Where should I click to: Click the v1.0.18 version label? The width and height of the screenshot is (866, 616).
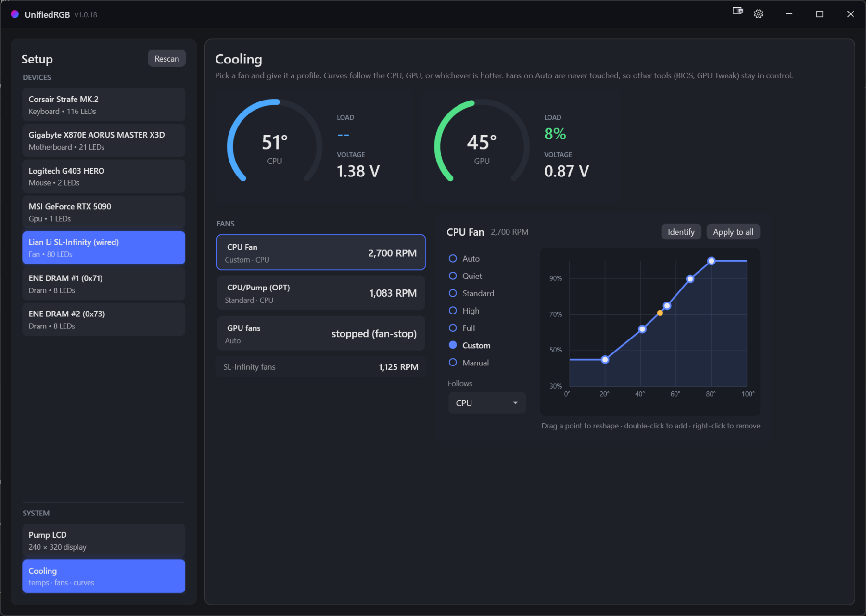pos(86,15)
